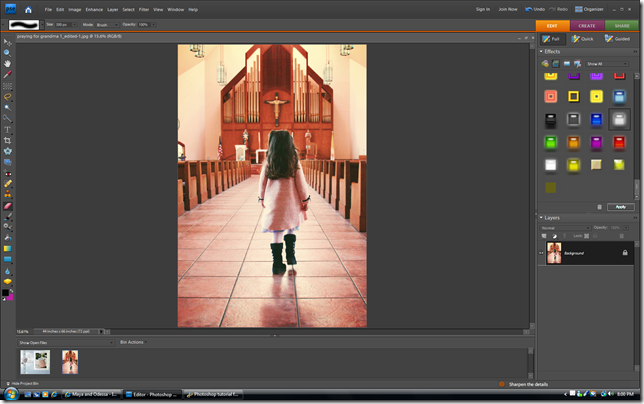Select the Eraser tool
Image resolution: width=644 pixels, height=404 pixels.
tap(7, 206)
